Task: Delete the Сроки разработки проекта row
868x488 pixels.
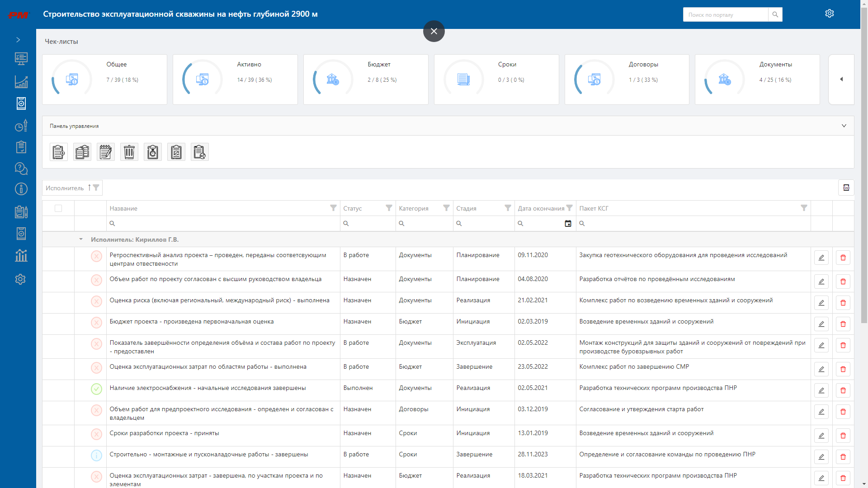Action: point(843,436)
